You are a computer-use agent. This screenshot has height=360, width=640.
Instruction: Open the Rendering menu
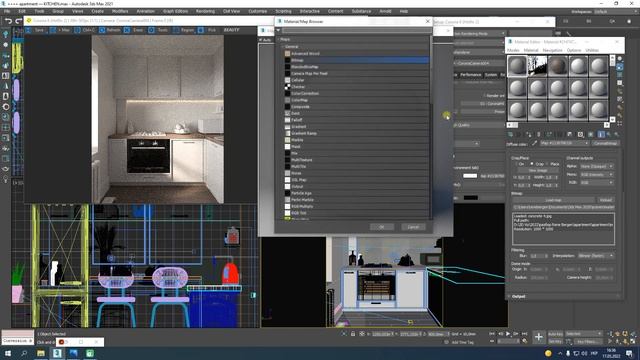point(205,11)
